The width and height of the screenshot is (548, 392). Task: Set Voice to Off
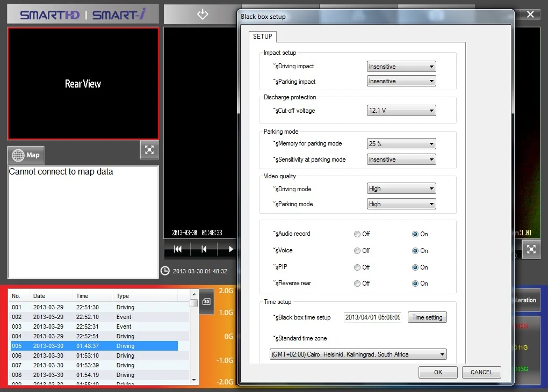357,251
